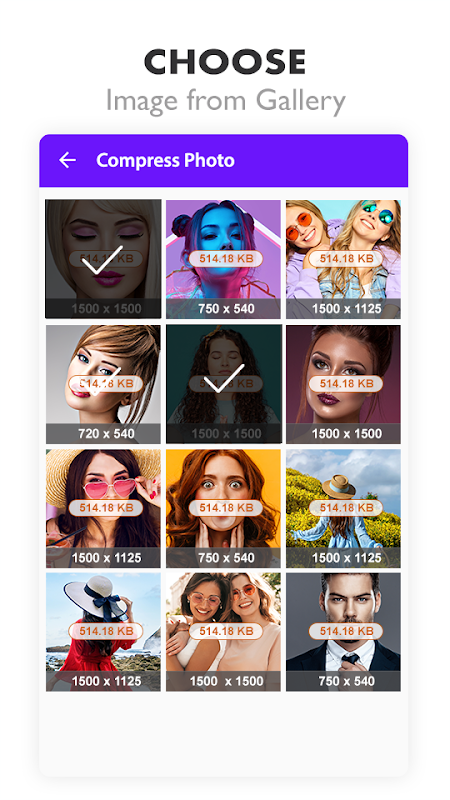Click the Compress Photo header title

pyautogui.click(x=165, y=160)
